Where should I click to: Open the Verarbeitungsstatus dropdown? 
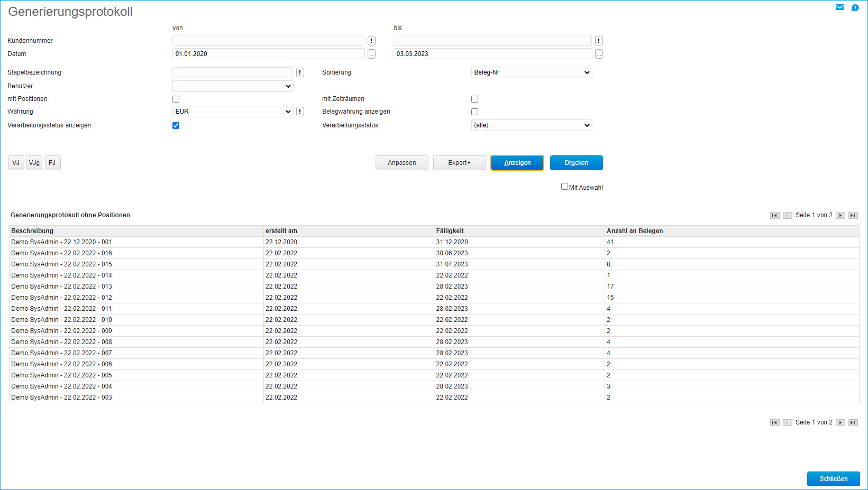coord(531,125)
